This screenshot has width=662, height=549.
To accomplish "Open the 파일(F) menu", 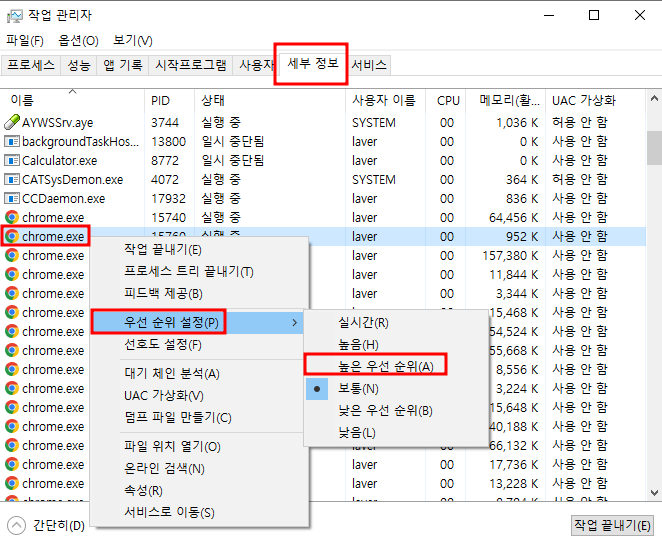I will [x=25, y=41].
